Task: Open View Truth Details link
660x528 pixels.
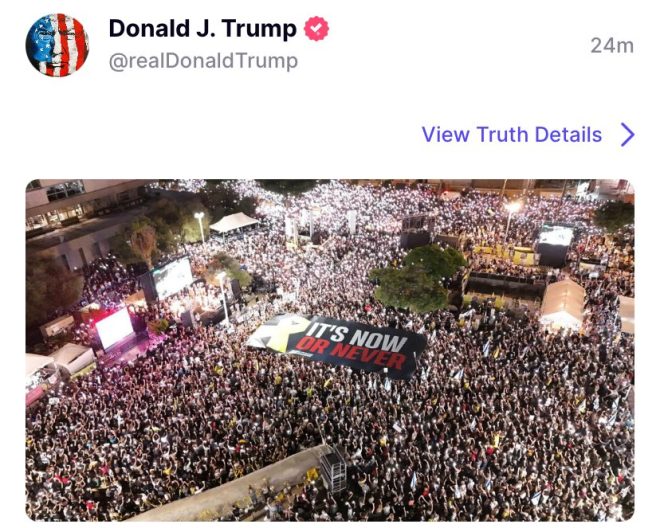Action: [x=511, y=135]
